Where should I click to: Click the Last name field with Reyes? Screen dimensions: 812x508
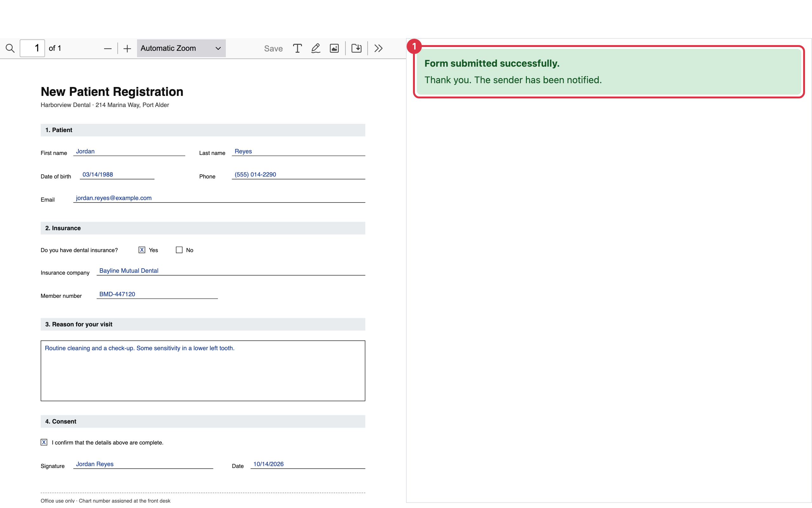[x=298, y=151]
